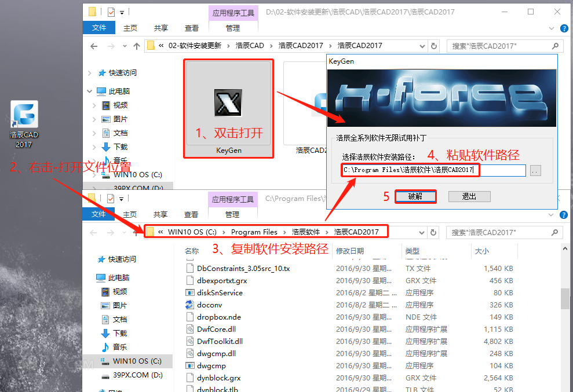Select file dropbox.nde
This screenshot has width=573, height=392.
coord(219,317)
